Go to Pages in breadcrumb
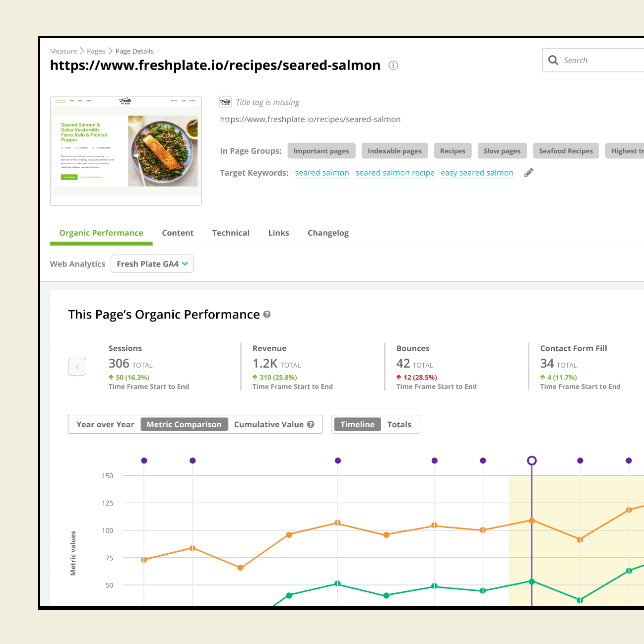The height and width of the screenshot is (644, 644). pyautogui.click(x=96, y=51)
